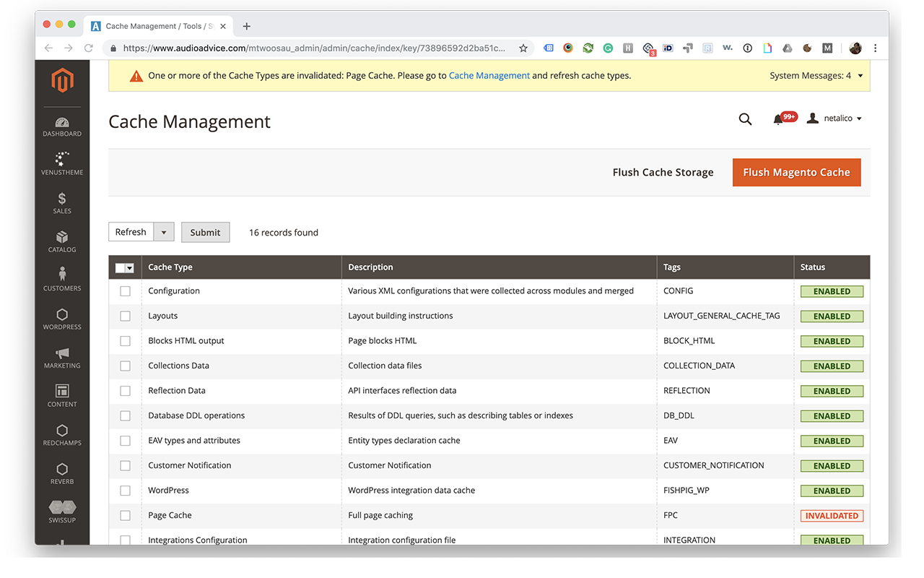
Task: Expand the Refresh action dropdown arrow
Action: click(x=165, y=232)
